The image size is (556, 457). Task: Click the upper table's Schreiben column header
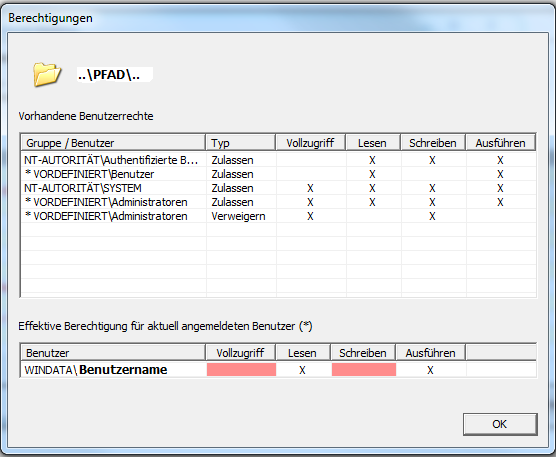point(433,143)
